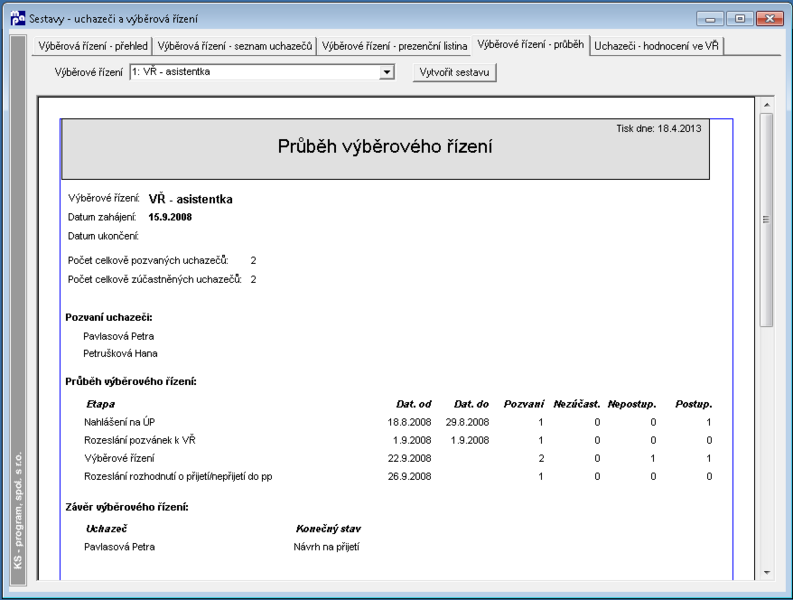The image size is (793, 600).
Task: Maximize the Sestavy window
Action: [x=739, y=19]
